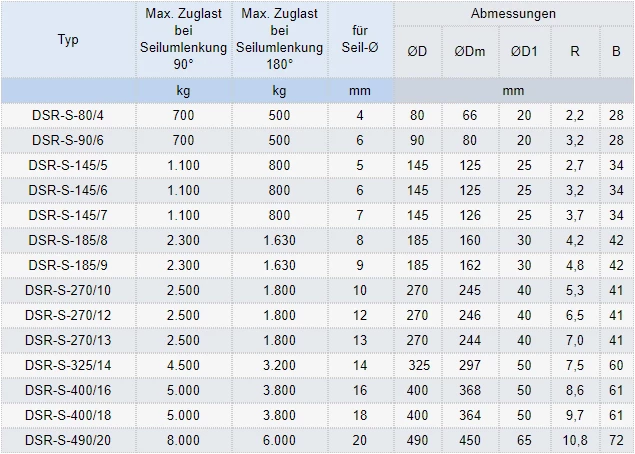Click the 10,8 radius value
The image size is (635, 454).
point(574,439)
